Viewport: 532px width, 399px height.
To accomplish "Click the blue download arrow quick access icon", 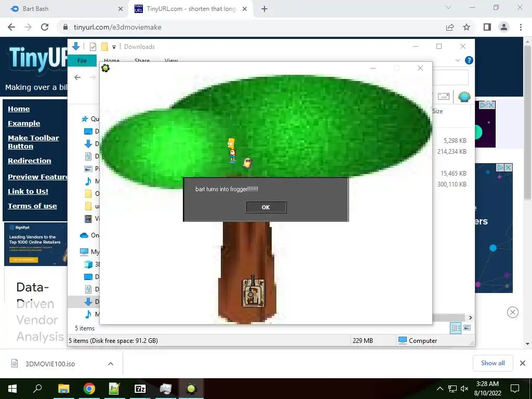I will pyautogui.click(x=76, y=46).
